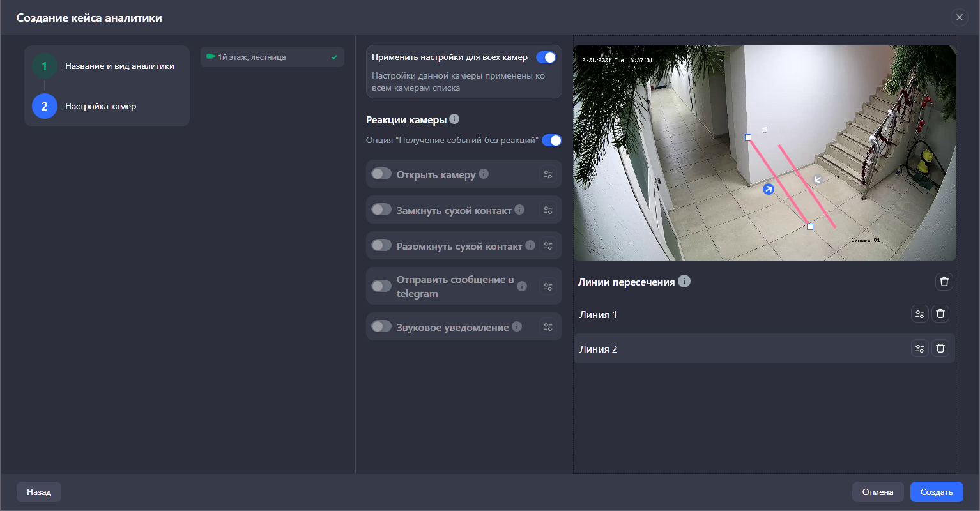Select camera 1й этаж, лестница in list
The width and height of the screenshot is (980, 511).
point(272,57)
